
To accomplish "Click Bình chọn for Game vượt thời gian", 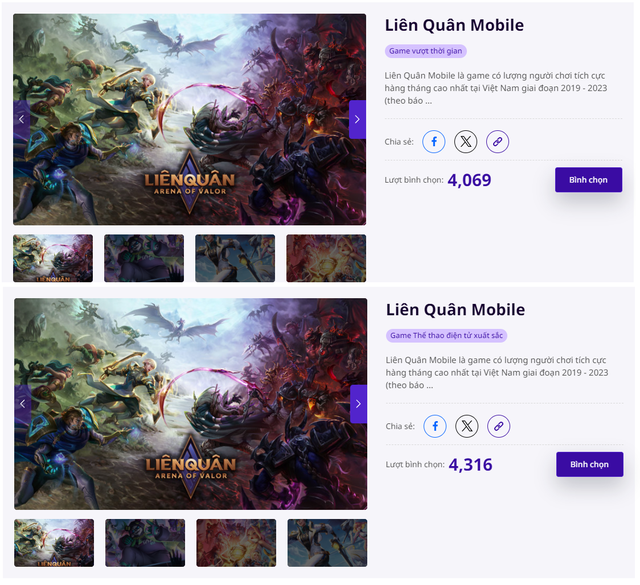I will (589, 180).
